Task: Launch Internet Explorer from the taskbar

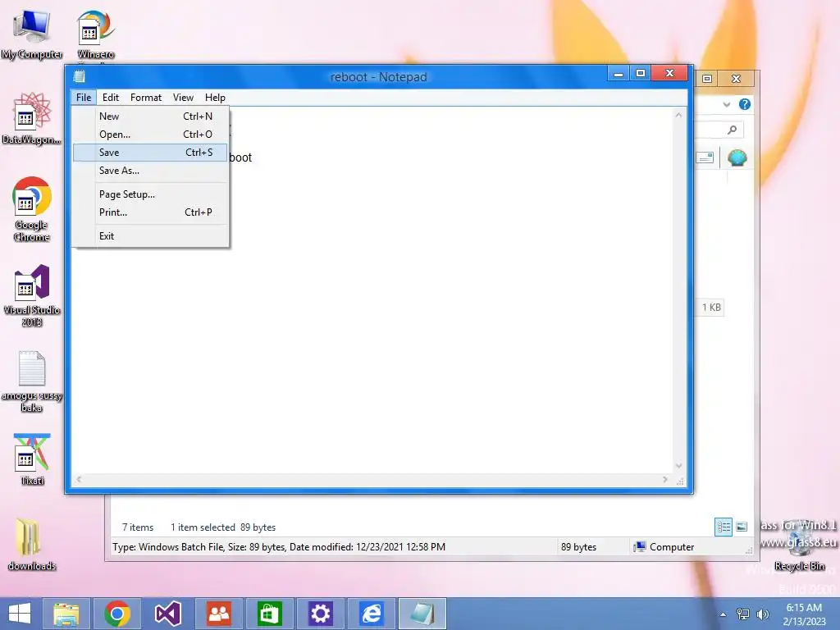Action: (x=372, y=614)
